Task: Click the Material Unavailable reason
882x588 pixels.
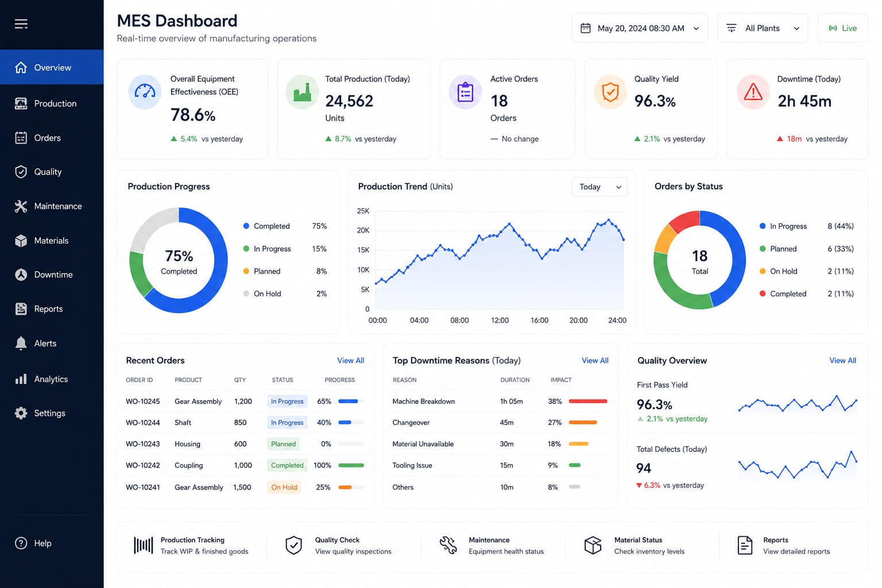Action: click(423, 444)
